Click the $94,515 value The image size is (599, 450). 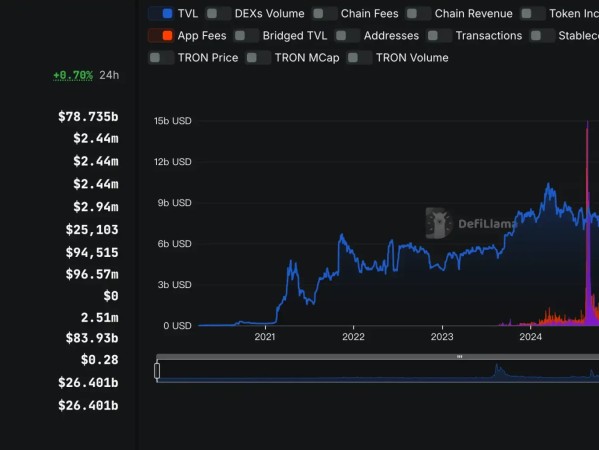[92, 253]
